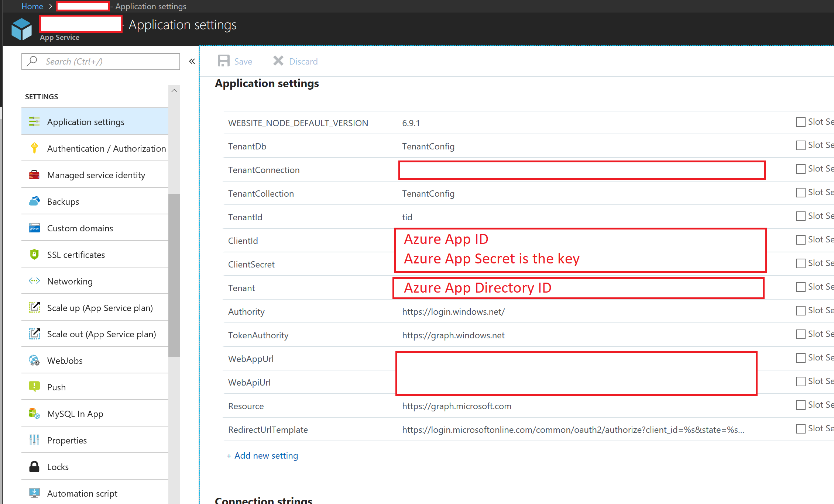834x504 pixels.
Task: Click the Managed service identity briefcase icon
Action: point(34,175)
